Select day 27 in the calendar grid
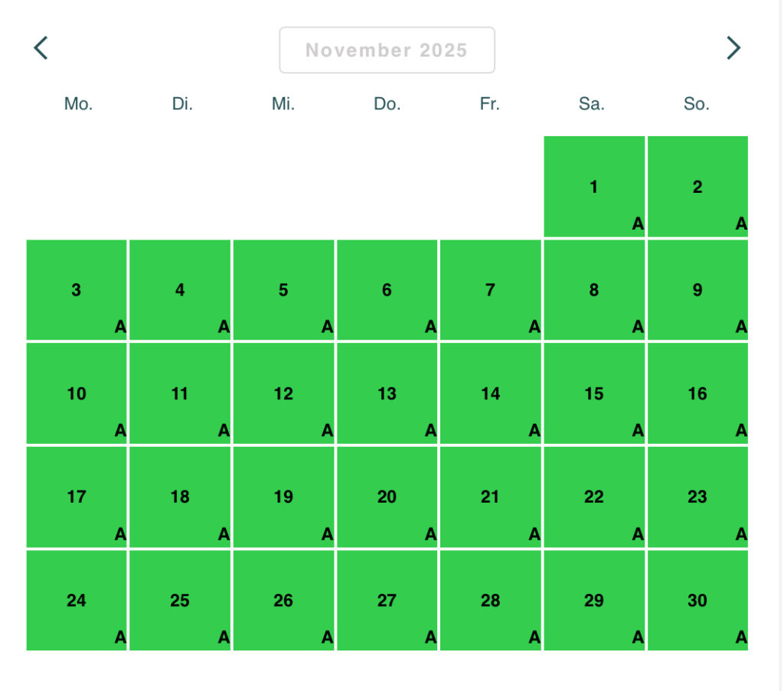 pos(387,600)
